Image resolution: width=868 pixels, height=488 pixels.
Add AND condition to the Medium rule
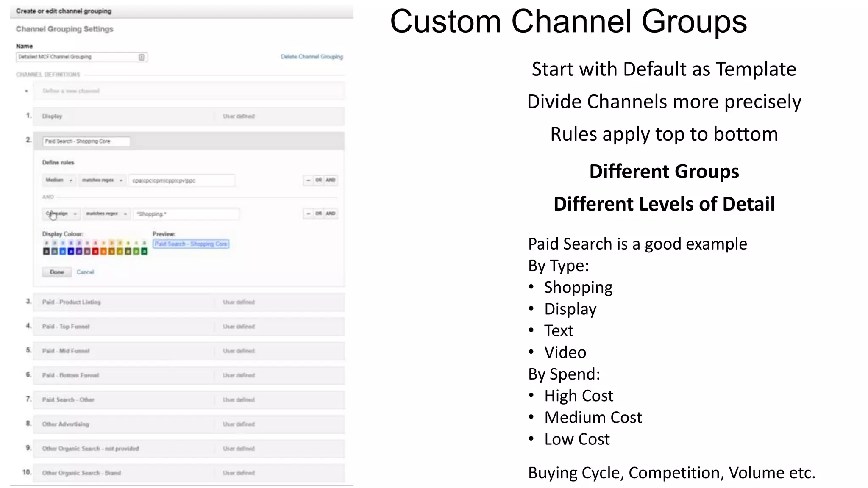pos(331,180)
